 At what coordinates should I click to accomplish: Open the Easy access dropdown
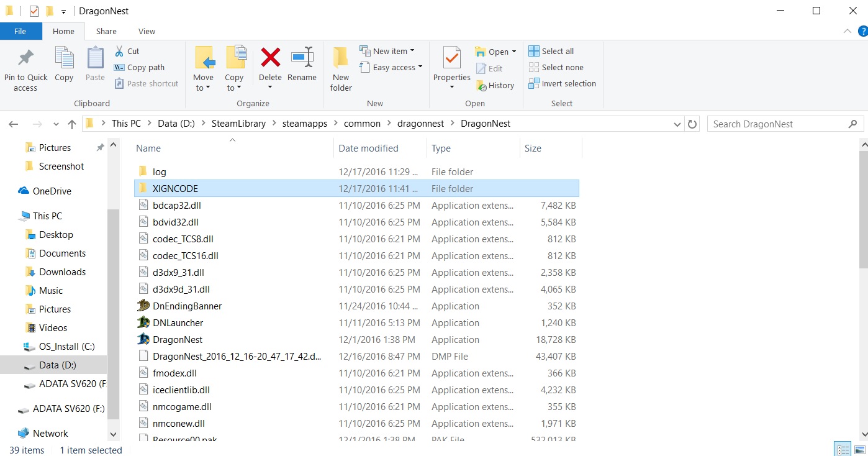click(391, 67)
